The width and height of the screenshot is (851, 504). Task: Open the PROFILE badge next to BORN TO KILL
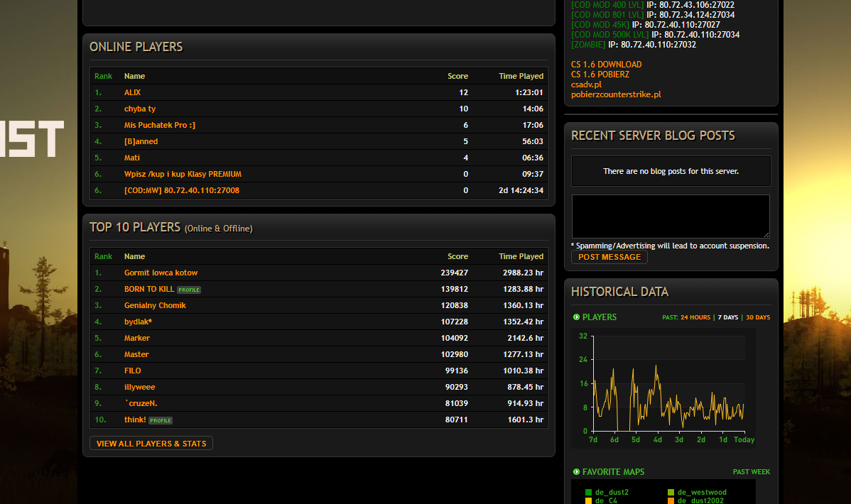pos(189,290)
